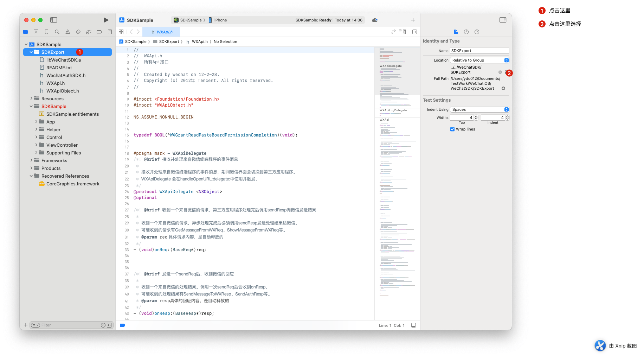Open the Test navigator
This screenshot has height=356, width=644.
78,32
